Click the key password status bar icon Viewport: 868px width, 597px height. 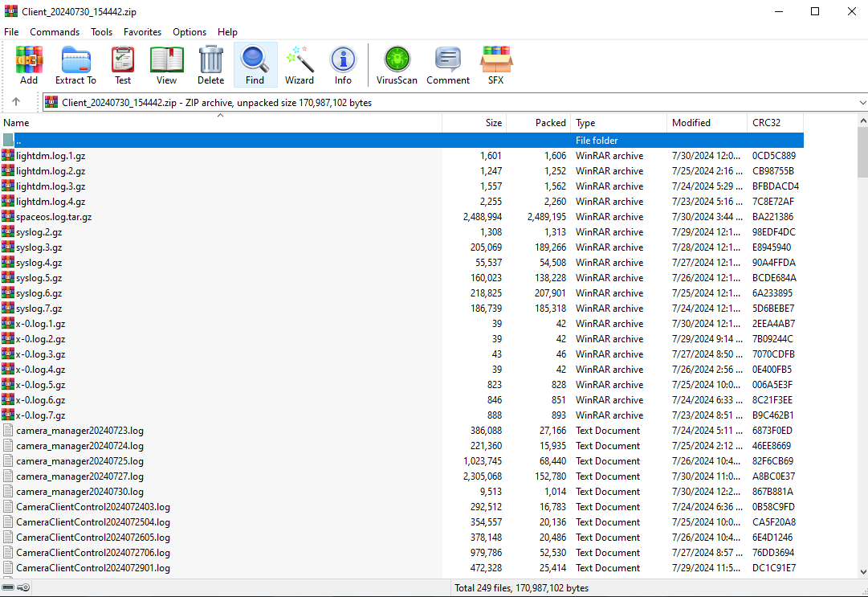click(x=23, y=587)
